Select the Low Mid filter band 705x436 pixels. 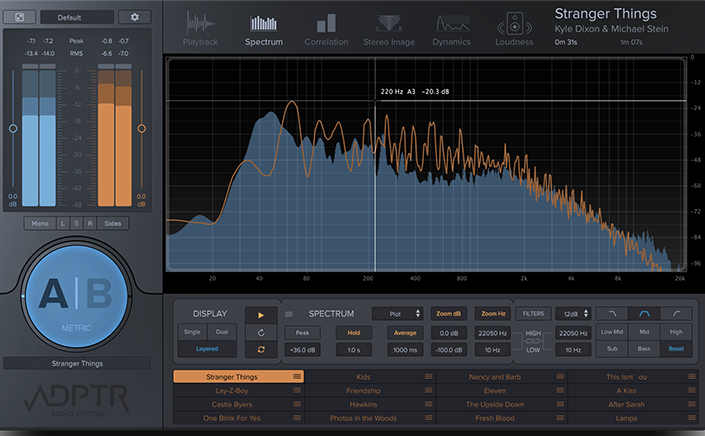pos(612,332)
